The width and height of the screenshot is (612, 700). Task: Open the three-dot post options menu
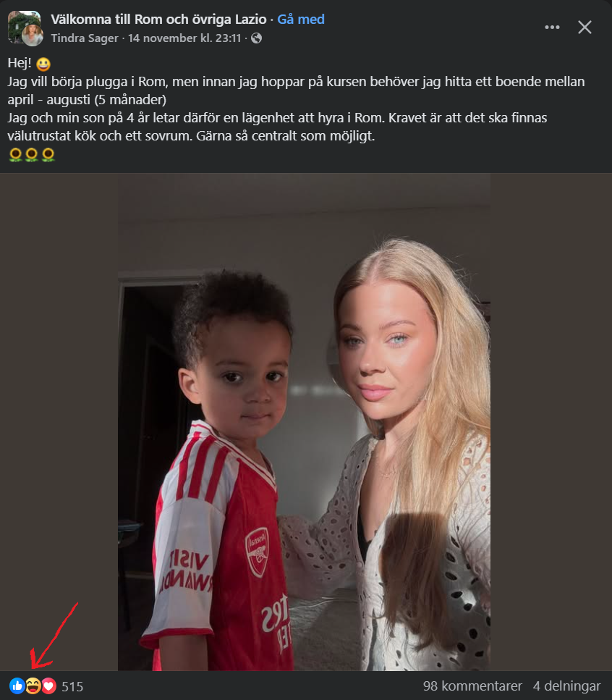[x=552, y=28]
